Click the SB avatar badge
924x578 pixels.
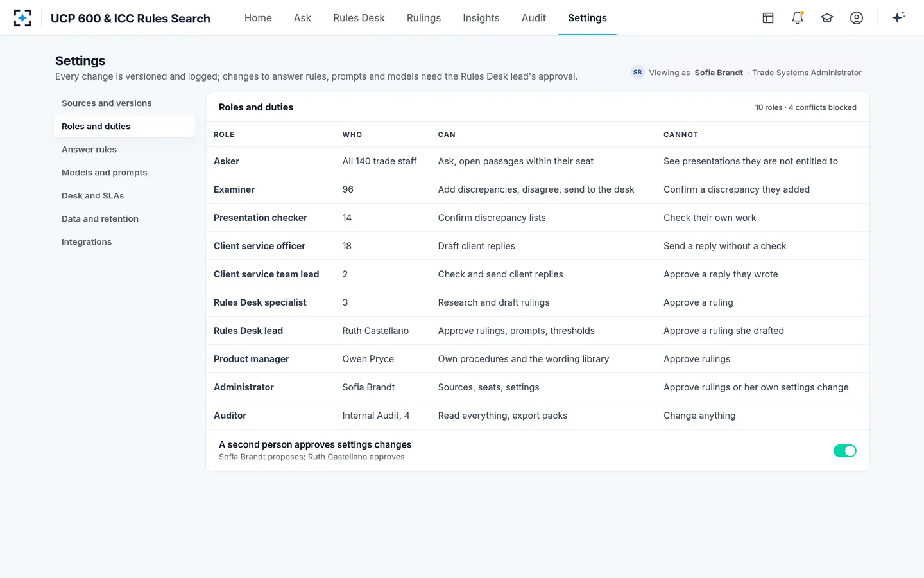coord(637,73)
